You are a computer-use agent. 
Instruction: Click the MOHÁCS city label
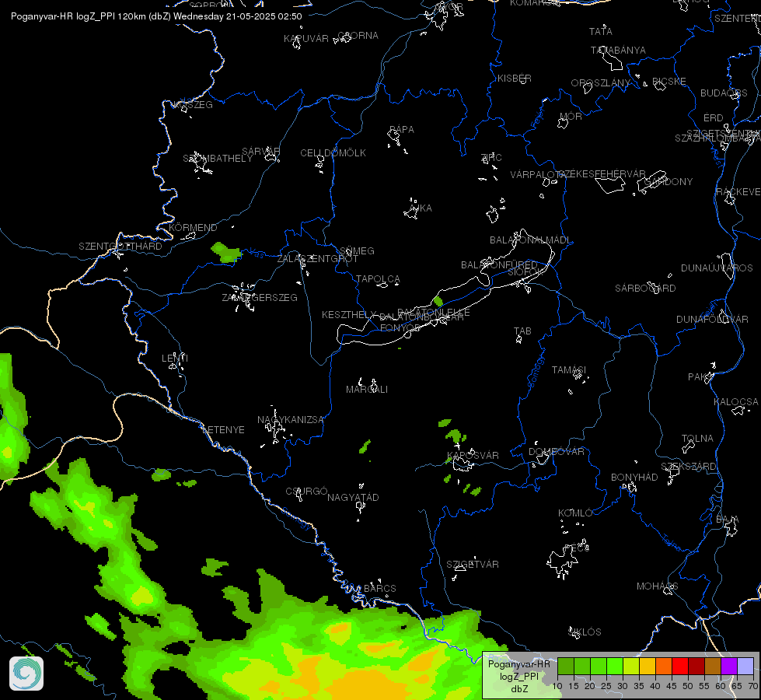657,586
